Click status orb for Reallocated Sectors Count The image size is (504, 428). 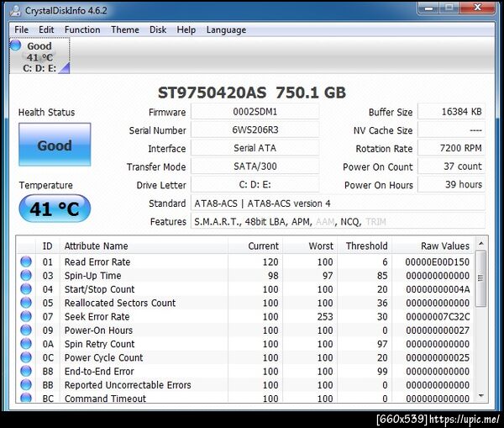tap(26, 303)
